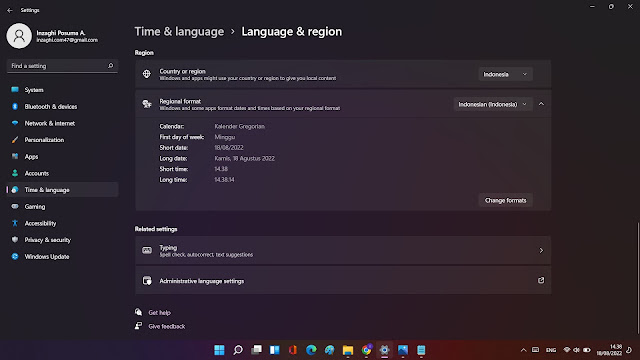This screenshot has height=360, width=640.
Task: Open Accounts settings in sidebar
Action: [62, 173]
